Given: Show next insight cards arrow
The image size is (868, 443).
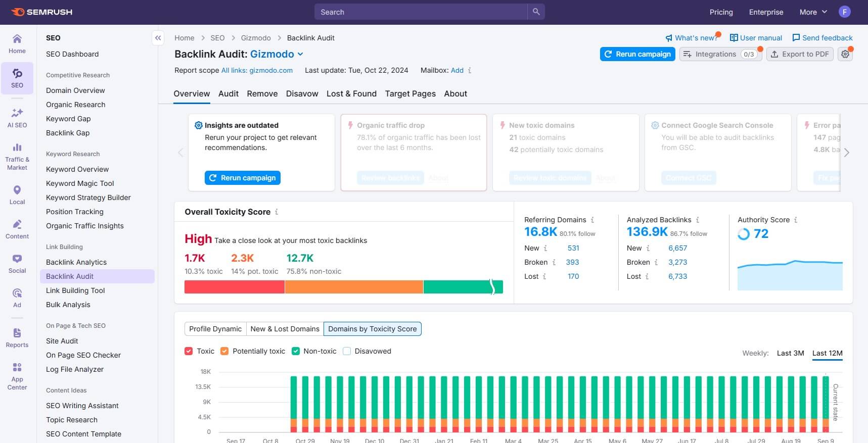Looking at the screenshot, I should click(847, 153).
